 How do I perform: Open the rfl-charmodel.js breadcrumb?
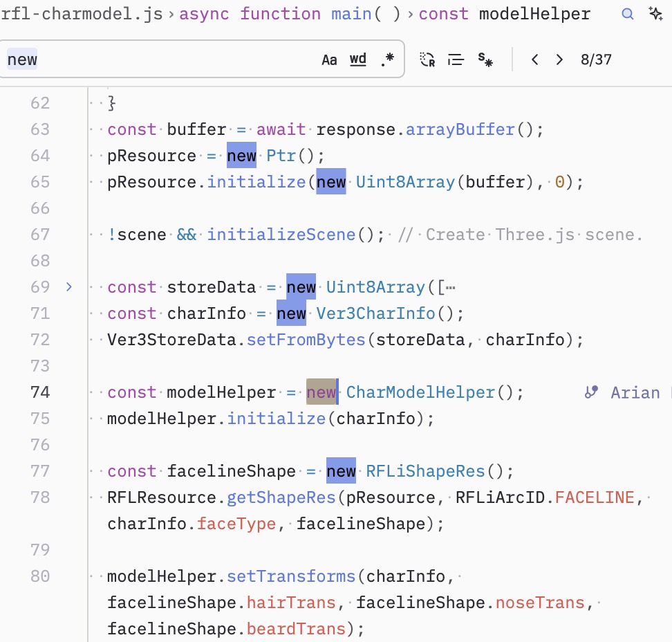82,14
